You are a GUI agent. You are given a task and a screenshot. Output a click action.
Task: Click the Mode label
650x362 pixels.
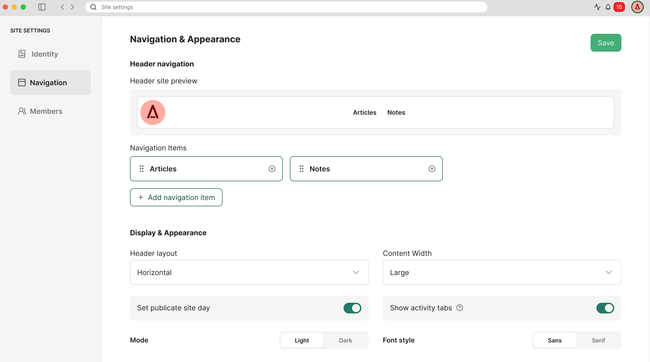coord(139,340)
